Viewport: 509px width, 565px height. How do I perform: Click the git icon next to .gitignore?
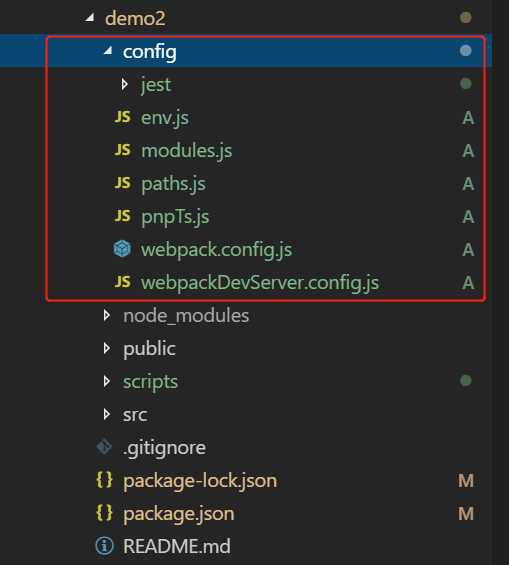[x=104, y=447]
